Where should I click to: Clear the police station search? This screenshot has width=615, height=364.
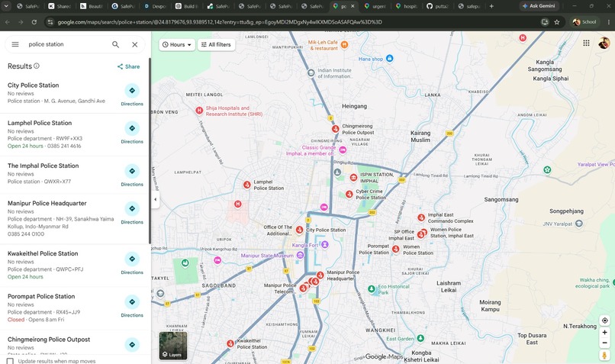pos(134,44)
